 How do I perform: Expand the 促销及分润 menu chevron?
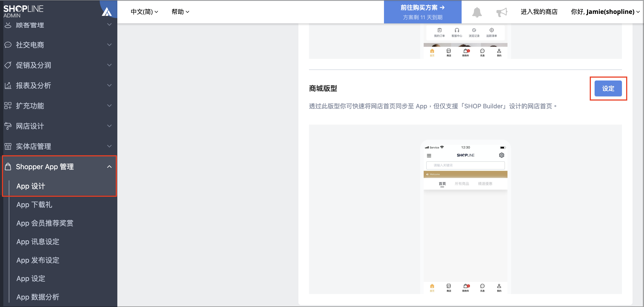109,65
